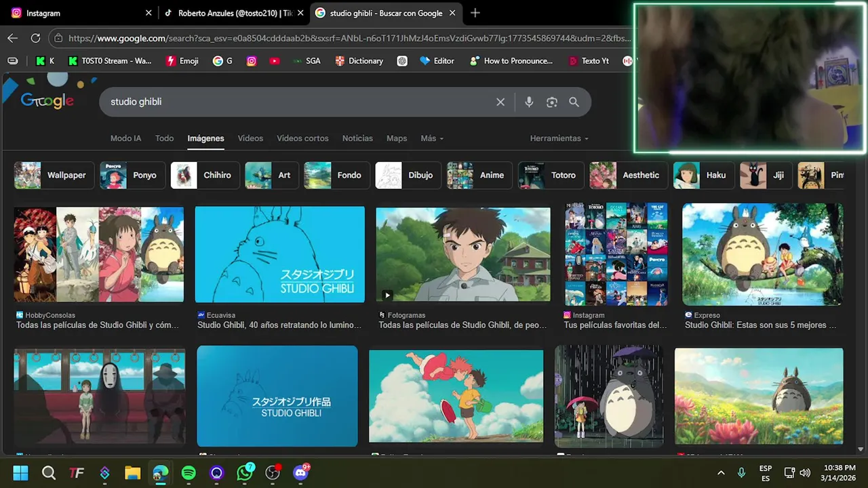The height and width of the screenshot is (488, 868).
Task: Open Instagram movie posters grid image
Action: tap(616, 254)
